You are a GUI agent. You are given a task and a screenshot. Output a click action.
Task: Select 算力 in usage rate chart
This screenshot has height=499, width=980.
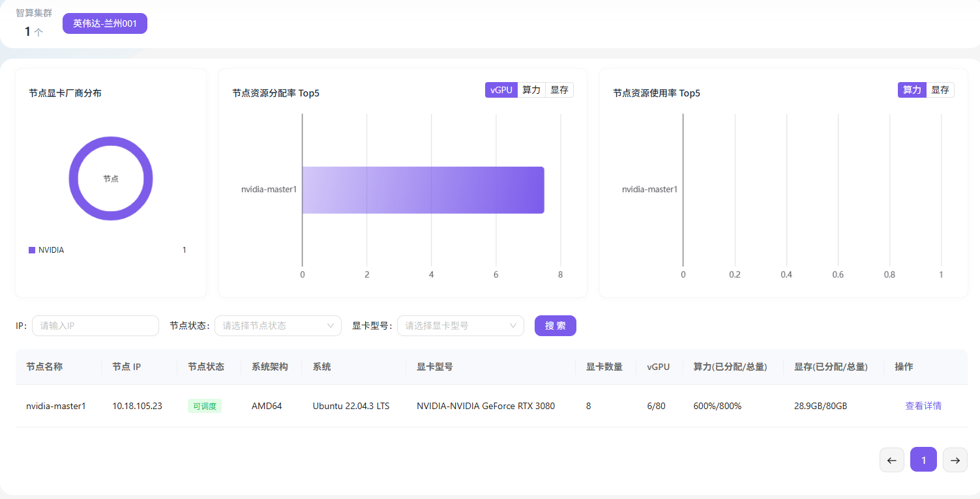912,90
